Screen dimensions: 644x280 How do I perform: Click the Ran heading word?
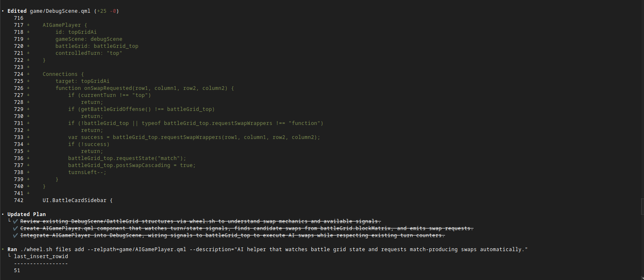pyautogui.click(x=12, y=249)
